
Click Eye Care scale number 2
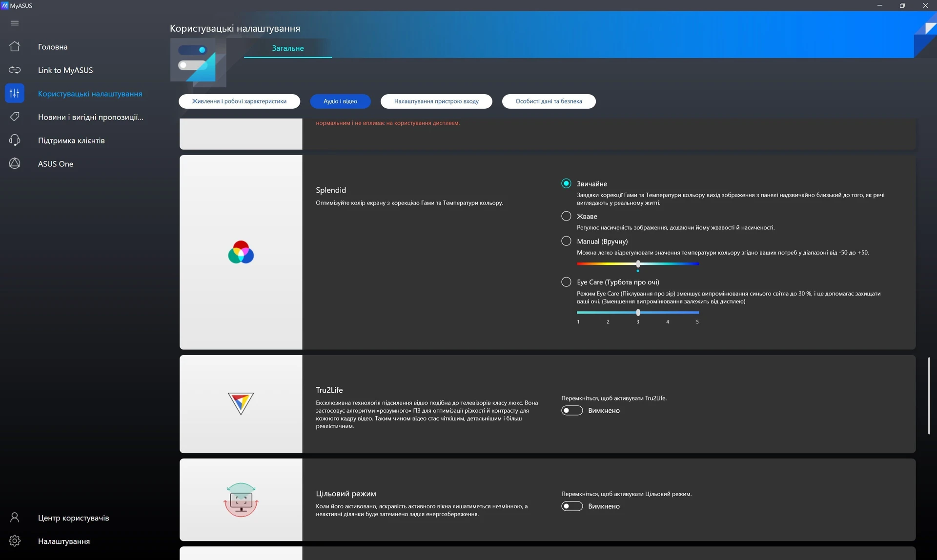[x=608, y=322]
